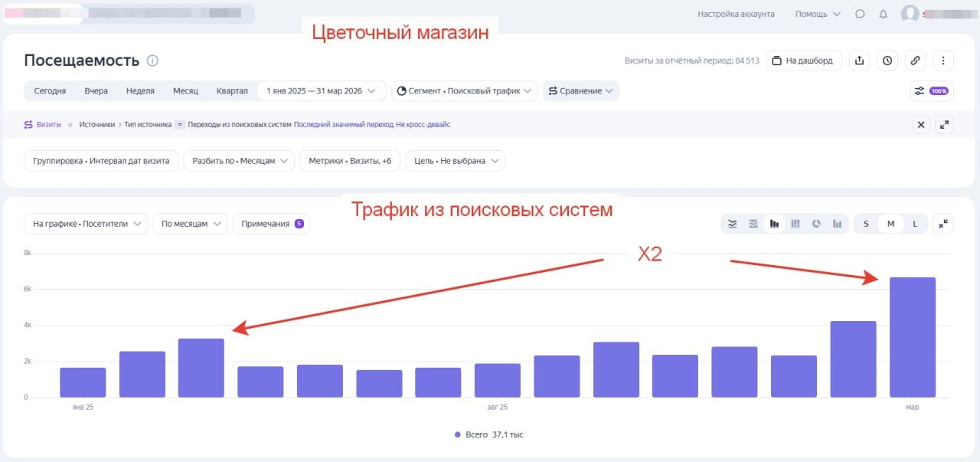This screenshot has width=980, height=462.
Task: Click the first bar for янв 25
Action: tap(83, 382)
